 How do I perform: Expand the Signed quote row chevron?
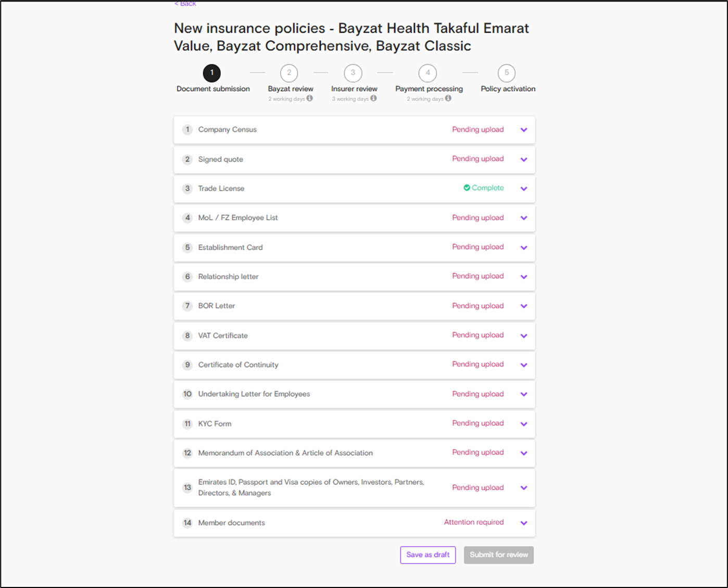[x=524, y=159]
